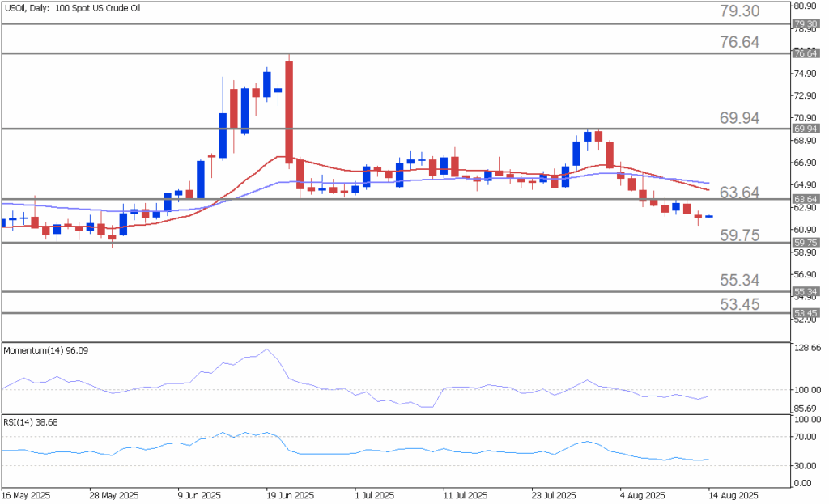Screen dimensions: 829x504
Task: Click the 72.90 price axis tick
Action: pos(806,95)
